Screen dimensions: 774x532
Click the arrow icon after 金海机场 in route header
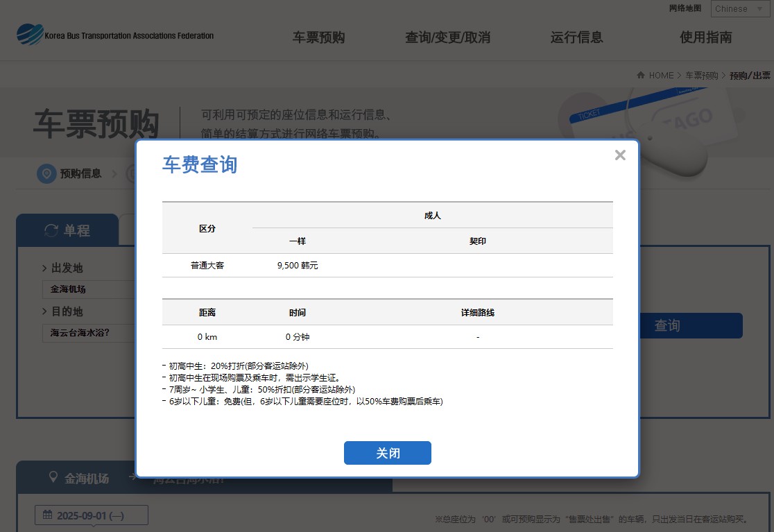click(132, 477)
